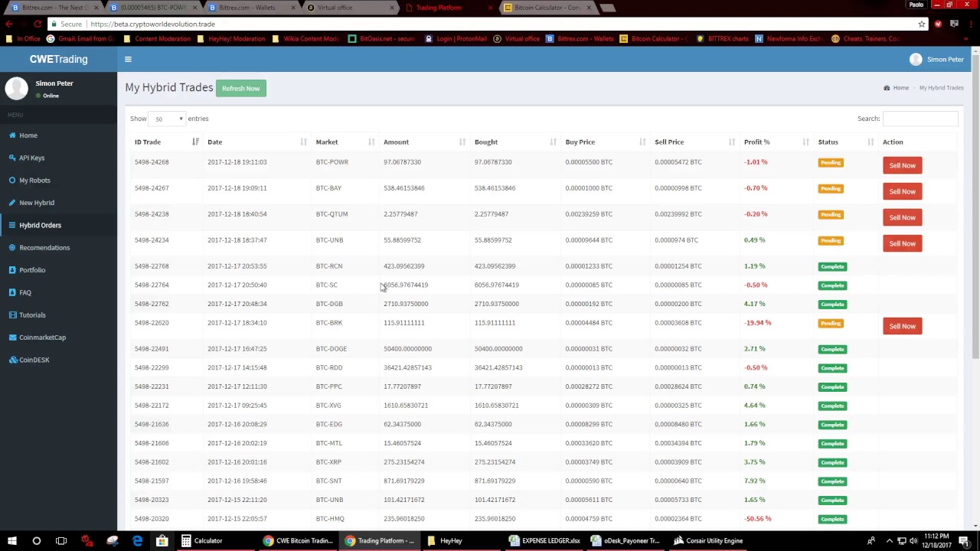Image resolution: width=980 pixels, height=551 pixels.
Task: Select Hybrid Orders in the sidebar
Action: point(40,225)
